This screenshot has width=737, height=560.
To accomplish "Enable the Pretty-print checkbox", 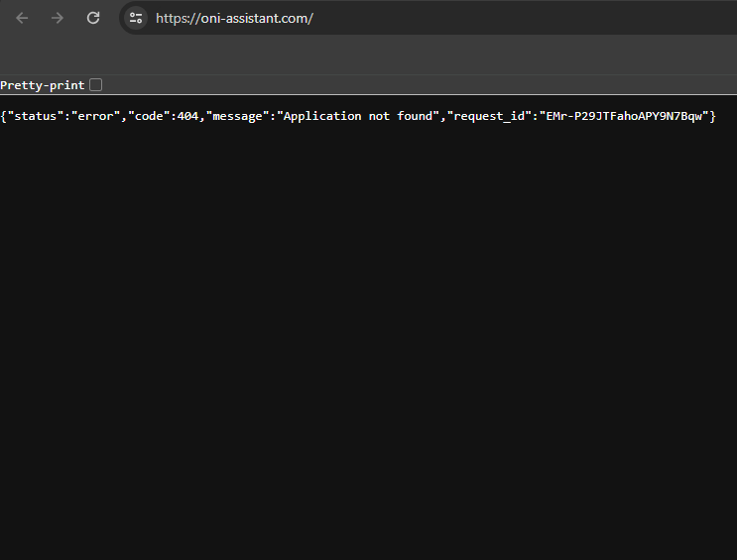I will pos(96,85).
